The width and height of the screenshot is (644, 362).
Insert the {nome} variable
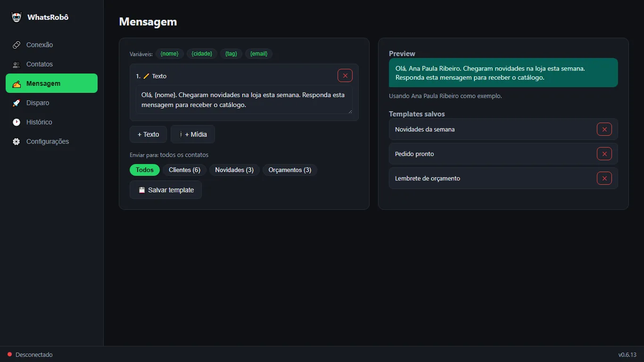click(170, 54)
